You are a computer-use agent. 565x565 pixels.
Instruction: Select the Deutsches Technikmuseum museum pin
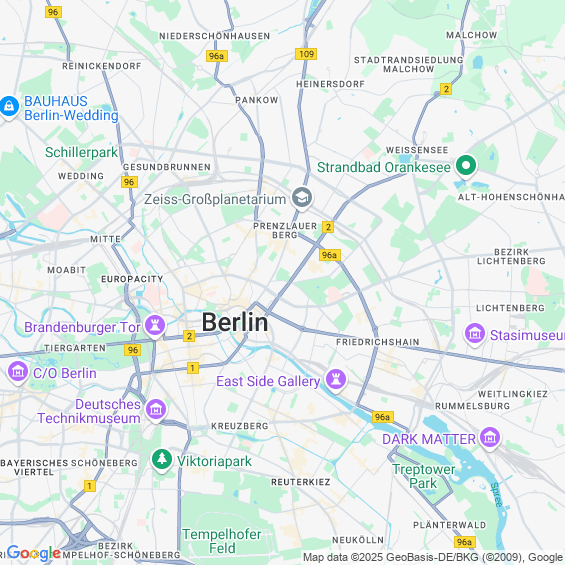156,410
